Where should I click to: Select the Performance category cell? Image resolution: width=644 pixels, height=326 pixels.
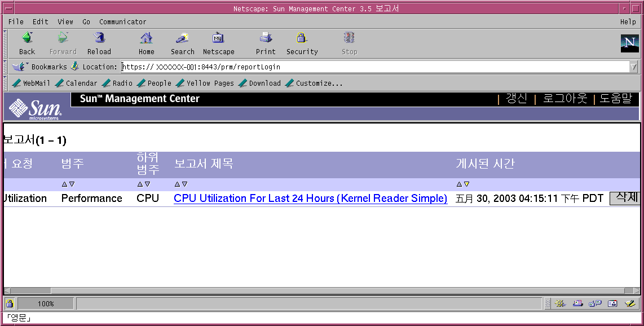[91, 199]
